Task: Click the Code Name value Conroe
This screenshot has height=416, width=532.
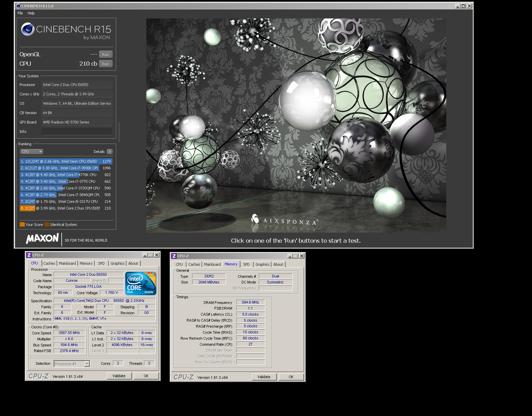Action: [x=72, y=280]
